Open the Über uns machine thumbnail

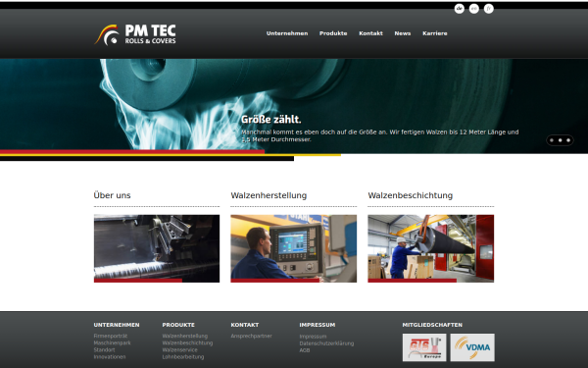157,248
